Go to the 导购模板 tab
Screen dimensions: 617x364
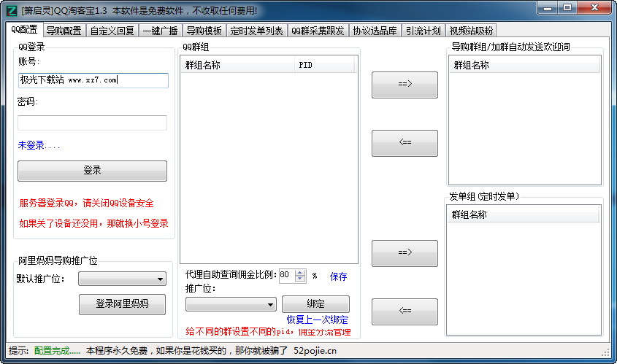point(204,30)
